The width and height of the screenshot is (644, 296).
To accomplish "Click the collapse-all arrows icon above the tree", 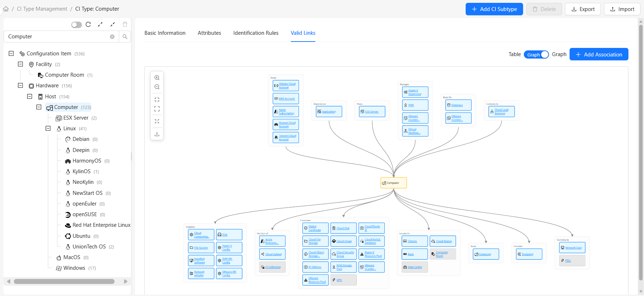I will point(113,24).
